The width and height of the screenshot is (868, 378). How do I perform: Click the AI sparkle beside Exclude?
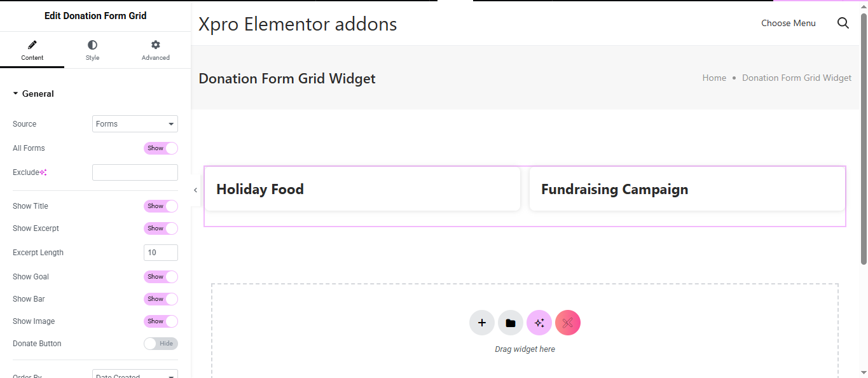pos(43,172)
